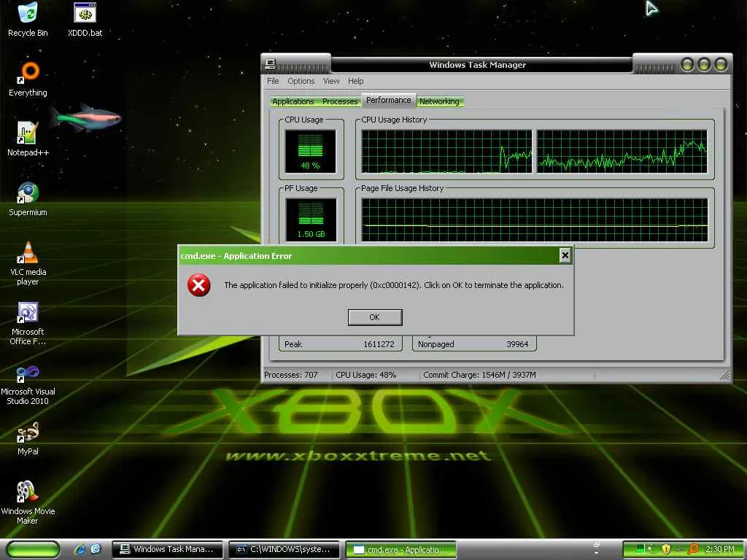Click the Task Manager title bar computer icon
Image resolution: width=747 pixels, height=560 pixels.
[x=271, y=64]
